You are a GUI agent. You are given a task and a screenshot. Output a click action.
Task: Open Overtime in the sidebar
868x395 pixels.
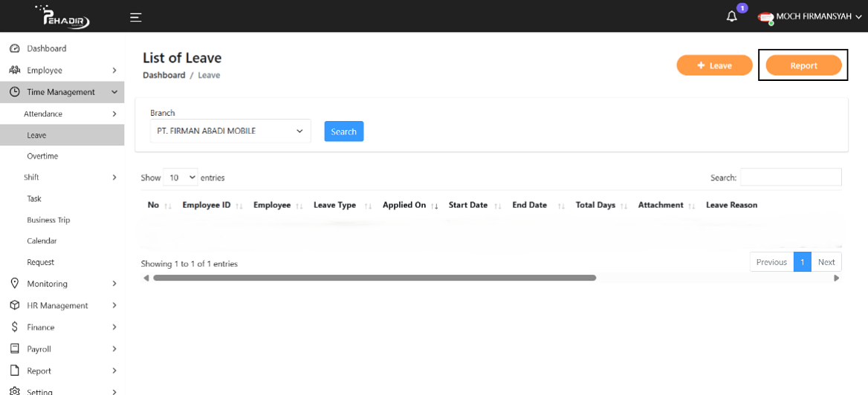tap(42, 156)
